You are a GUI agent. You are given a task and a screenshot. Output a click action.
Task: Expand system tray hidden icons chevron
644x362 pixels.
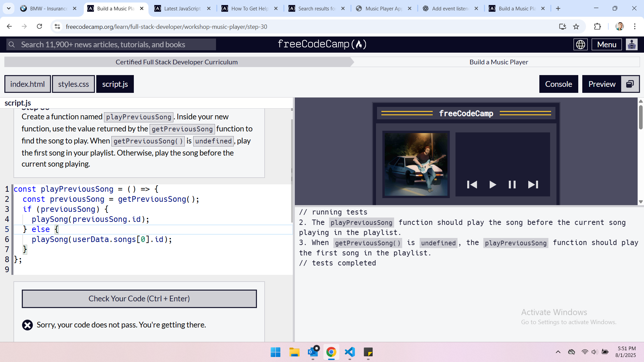(558, 352)
